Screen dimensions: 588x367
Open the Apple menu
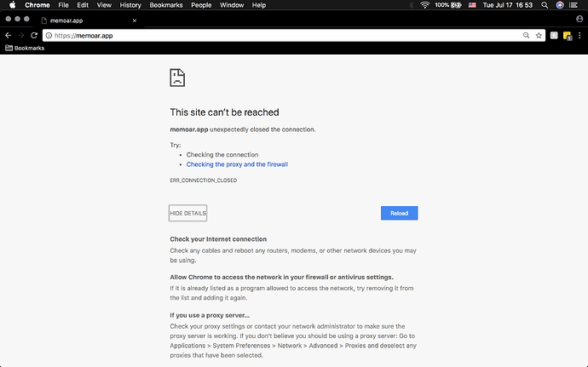coord(13,5)
